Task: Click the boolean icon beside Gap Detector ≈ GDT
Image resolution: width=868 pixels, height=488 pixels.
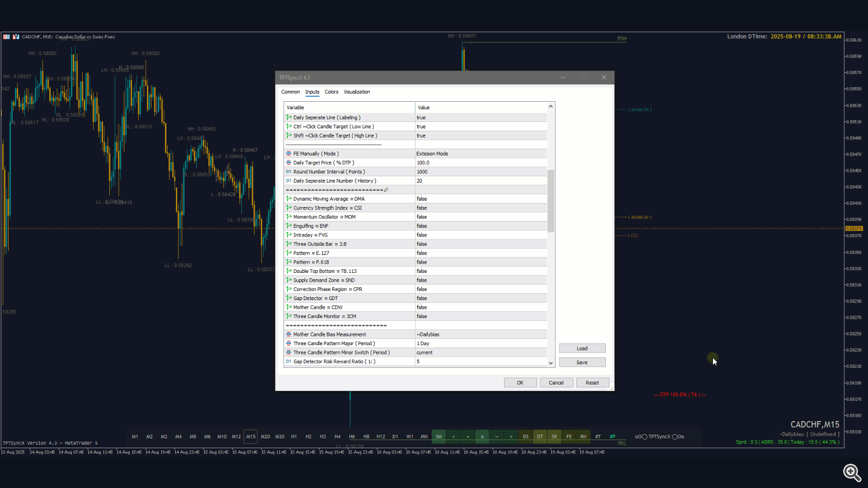Action: point(289,298)
